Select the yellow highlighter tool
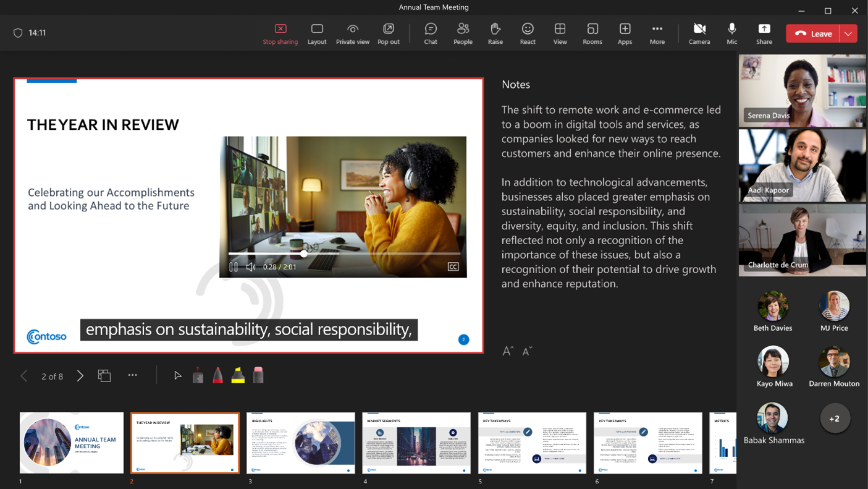Viewport: 868px width, 489px height. point(238,375)
